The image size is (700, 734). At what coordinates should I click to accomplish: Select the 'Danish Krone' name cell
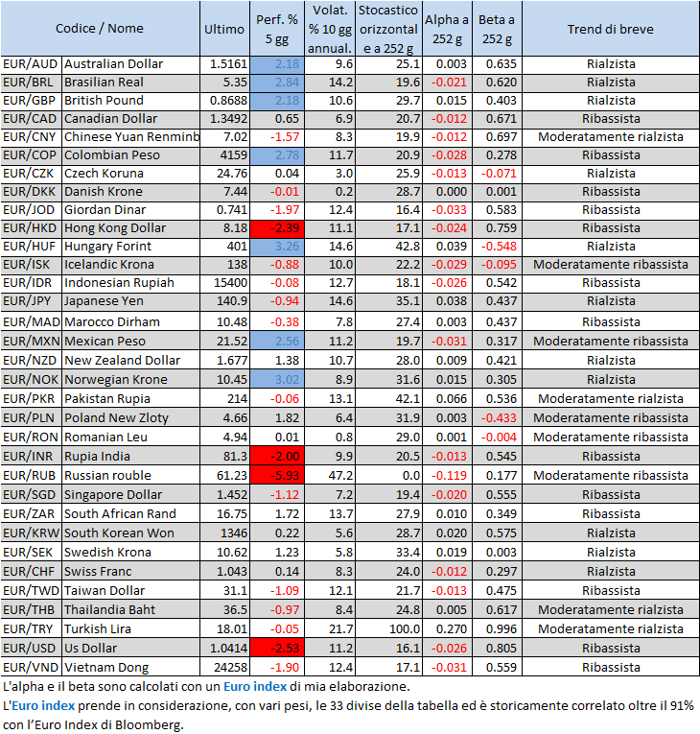coord(131,192)
